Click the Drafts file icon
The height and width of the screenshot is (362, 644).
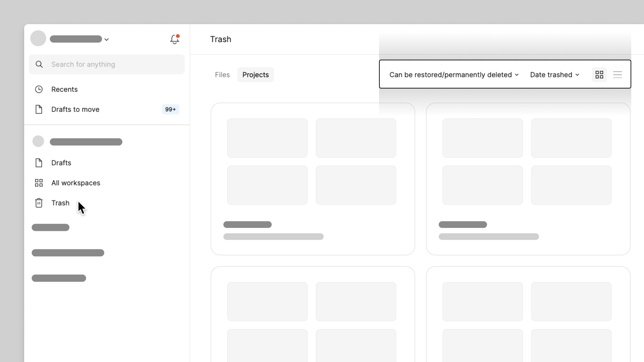[x=39, y=163]
